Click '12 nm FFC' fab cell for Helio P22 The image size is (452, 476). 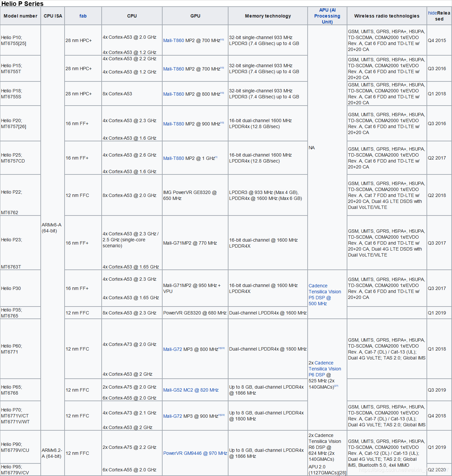click(83, 195)
